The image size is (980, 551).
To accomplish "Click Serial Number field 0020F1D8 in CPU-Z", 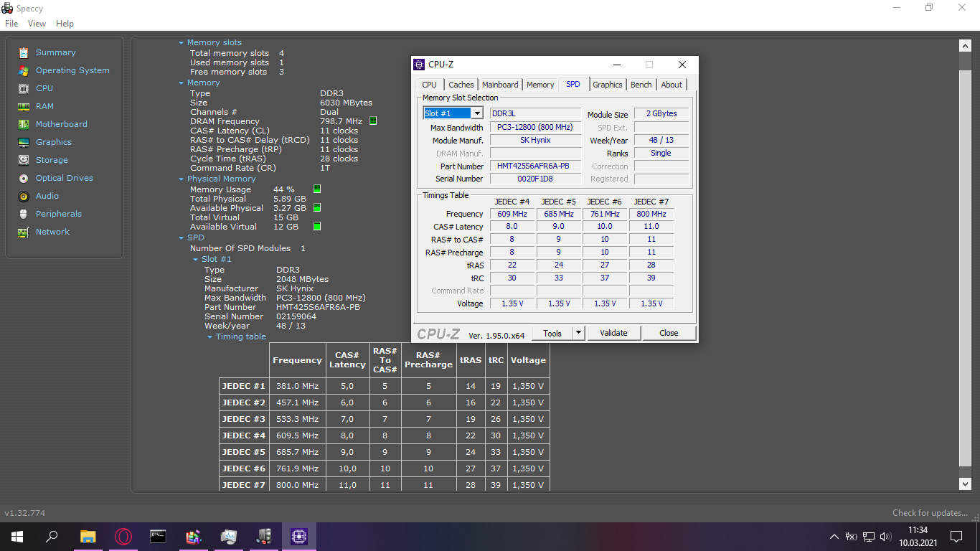I will (x=535, y=179).
